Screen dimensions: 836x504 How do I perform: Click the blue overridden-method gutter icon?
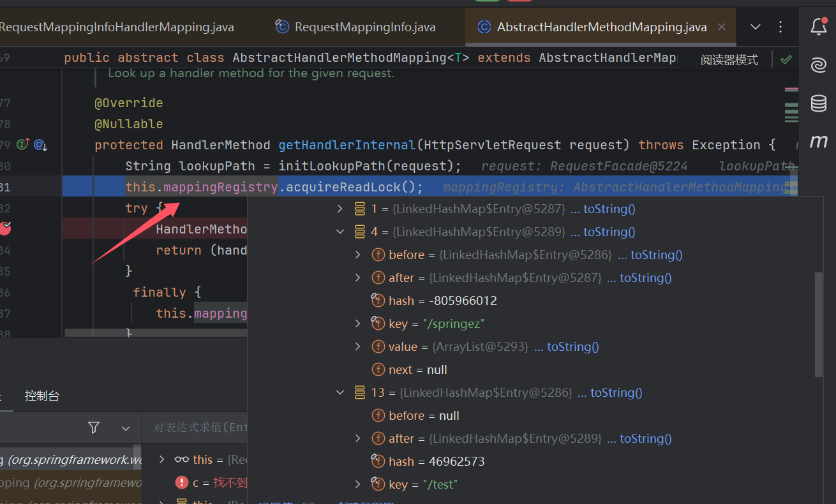40,145
